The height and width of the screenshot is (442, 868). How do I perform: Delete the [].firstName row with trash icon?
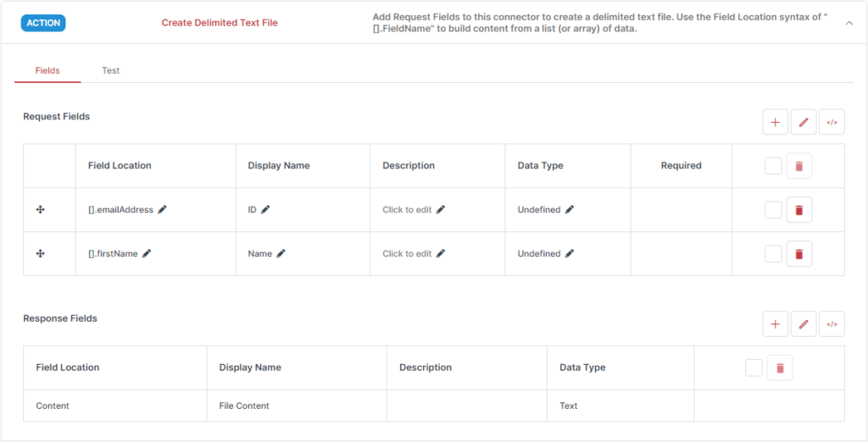tap(798, 254)
